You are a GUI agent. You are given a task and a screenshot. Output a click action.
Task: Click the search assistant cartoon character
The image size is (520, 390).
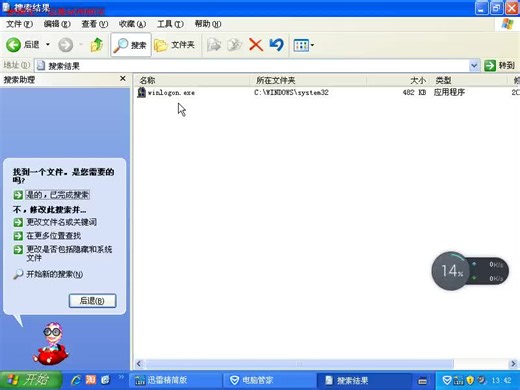(51, 343)
